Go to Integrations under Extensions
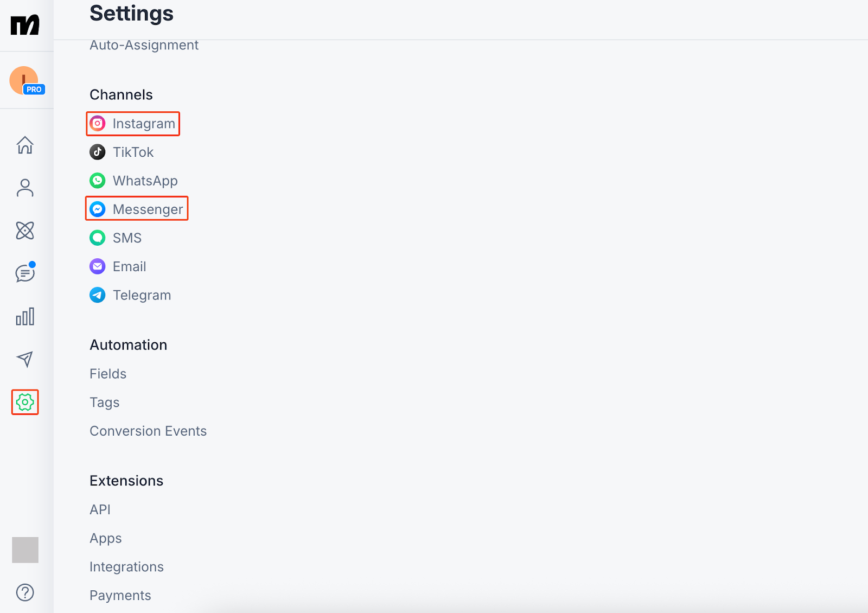 pyautogui.click(x=126, y=567)
